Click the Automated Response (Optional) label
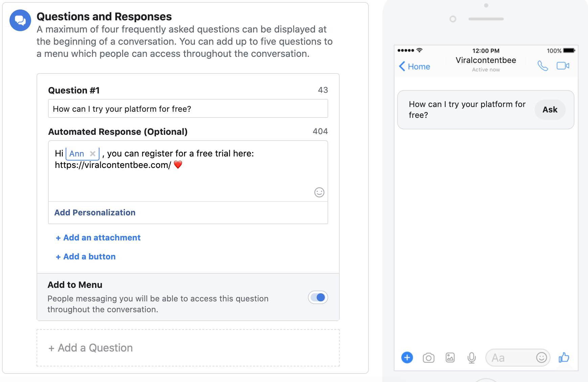The width and height of the screenshot is (588, 382). (x=118, y=132)
